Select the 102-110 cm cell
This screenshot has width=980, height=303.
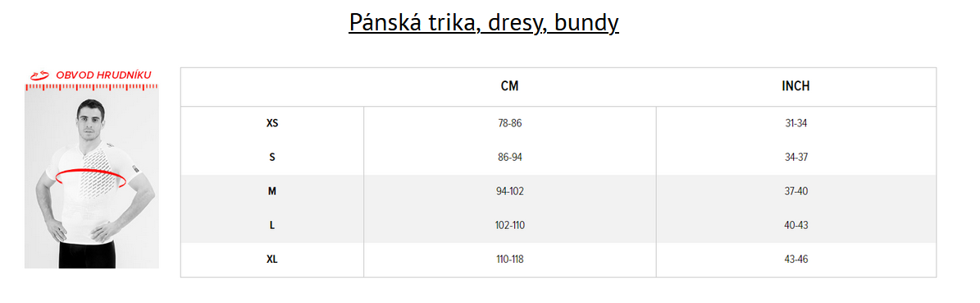[509, 225]
